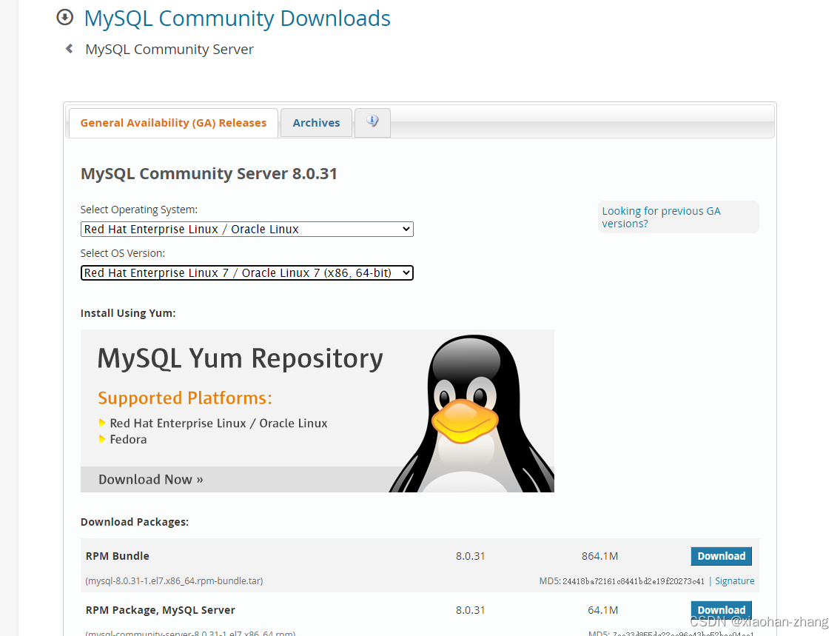Open the information icon tab
Screen dimensions: 840x636
pyautogui.click(x=372, y=122)
